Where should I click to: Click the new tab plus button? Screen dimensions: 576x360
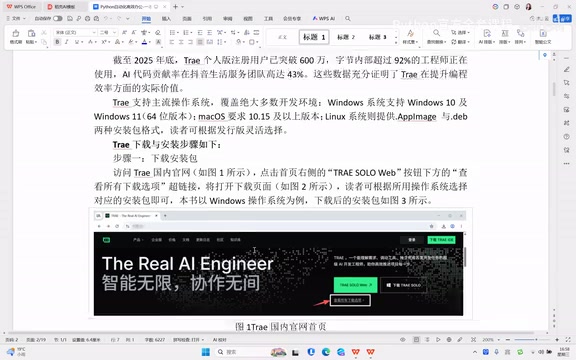pos(176,7)
